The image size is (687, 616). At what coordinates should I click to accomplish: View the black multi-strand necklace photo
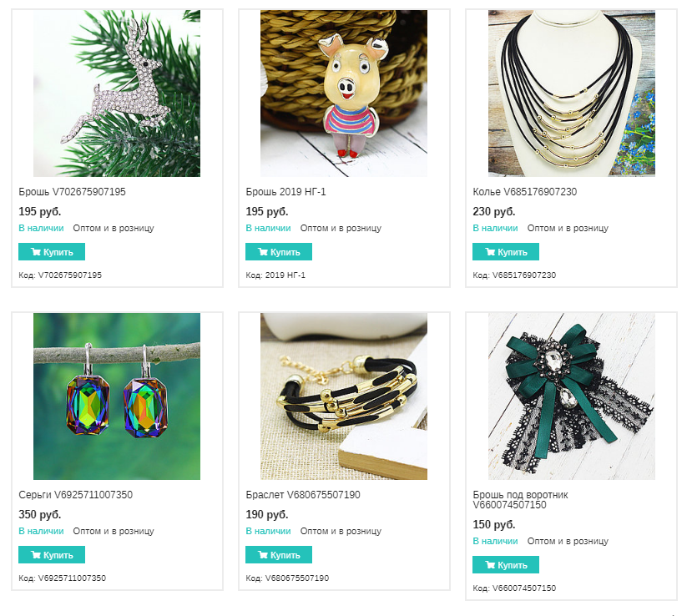(572, 93)
